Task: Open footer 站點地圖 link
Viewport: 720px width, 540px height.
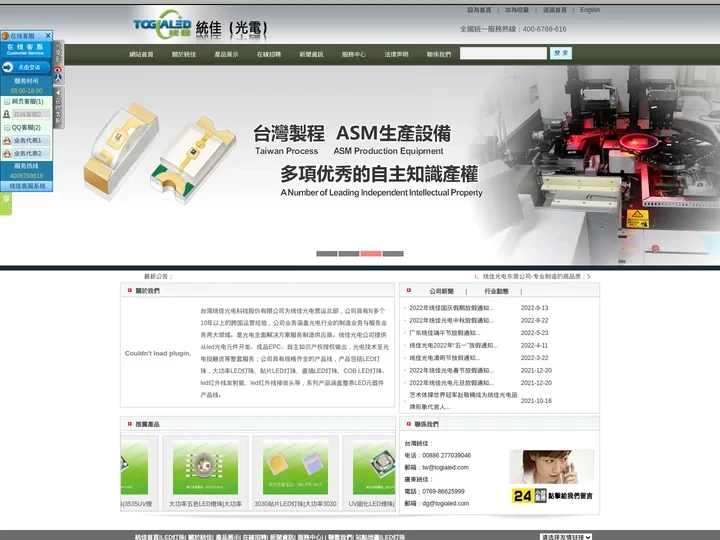Action: tap(366, 537)
